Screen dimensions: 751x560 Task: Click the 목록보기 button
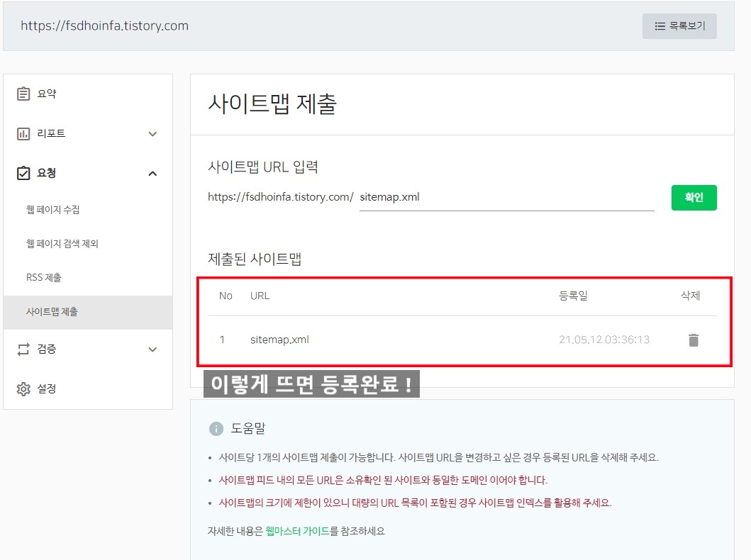pyautogui.click(x=679, y=26)
